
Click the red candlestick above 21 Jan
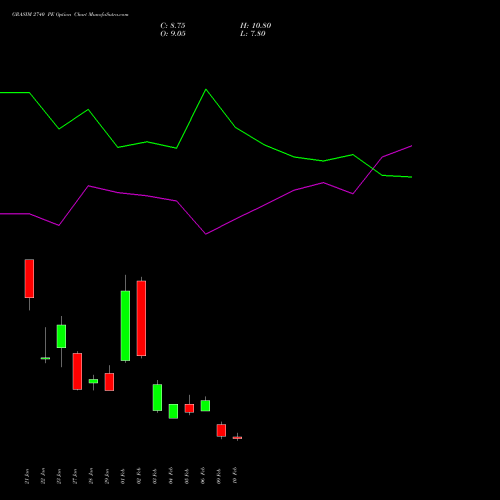click(x=29, y=278)
